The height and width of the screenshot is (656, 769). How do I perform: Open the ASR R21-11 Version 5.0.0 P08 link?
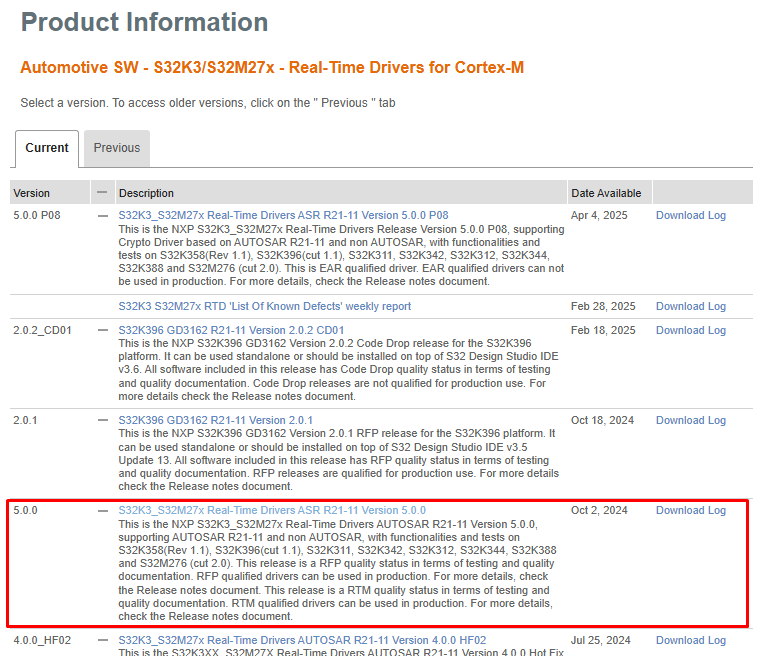point(283,215)
